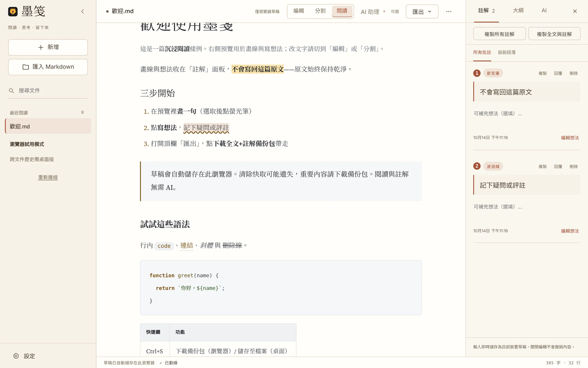
Task: Click 回覆 on the 麥克筆 annotation
Action: (x=558, y=73)
